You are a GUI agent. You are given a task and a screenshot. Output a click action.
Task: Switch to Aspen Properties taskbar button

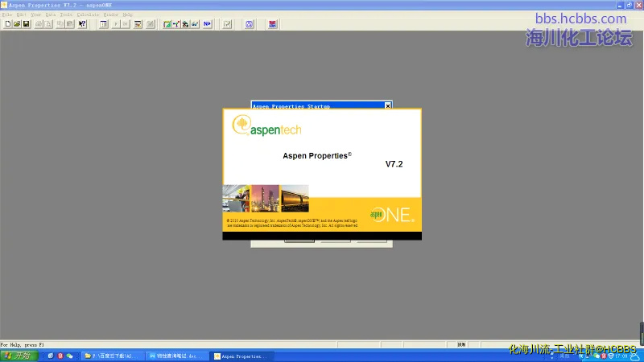pyautogui.click(x=242, y=356)
